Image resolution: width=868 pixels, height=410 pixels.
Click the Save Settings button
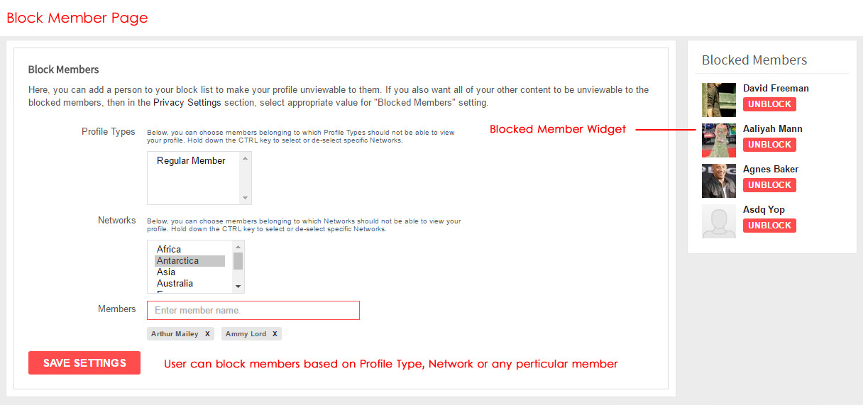(x=84, y=363)
